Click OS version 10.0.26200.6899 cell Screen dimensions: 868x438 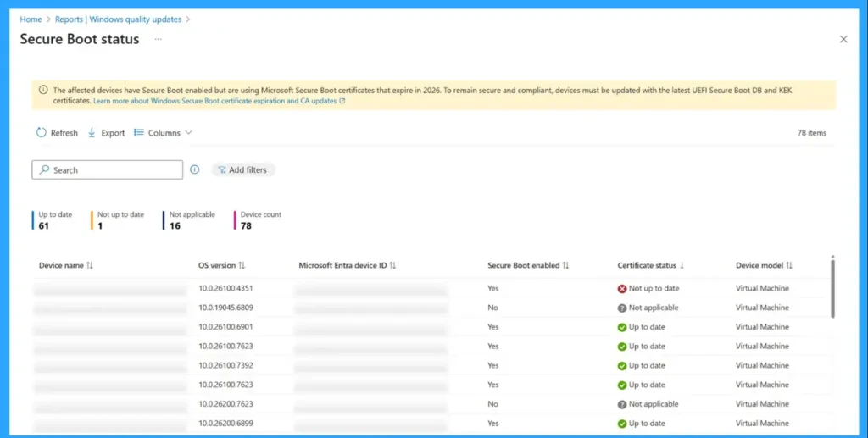pyautogui.click(x=225, y=423)
